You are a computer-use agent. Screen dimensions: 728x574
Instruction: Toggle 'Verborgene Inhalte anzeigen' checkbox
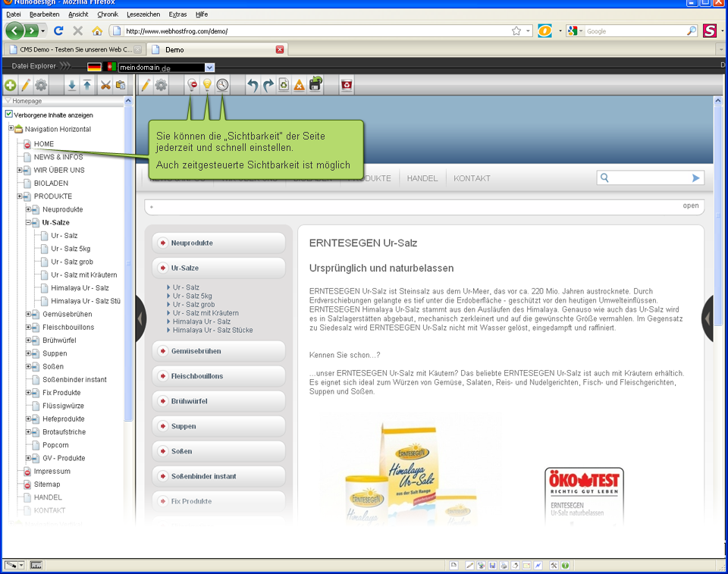(x=9, y=114)
